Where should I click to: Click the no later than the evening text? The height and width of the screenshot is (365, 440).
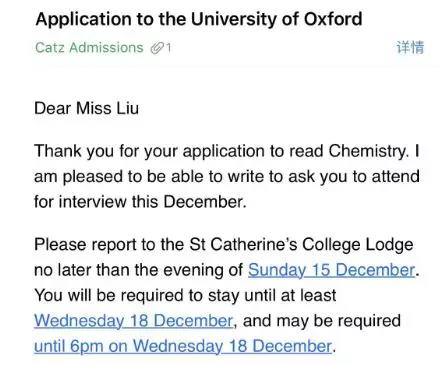click(x=139, y=270)
